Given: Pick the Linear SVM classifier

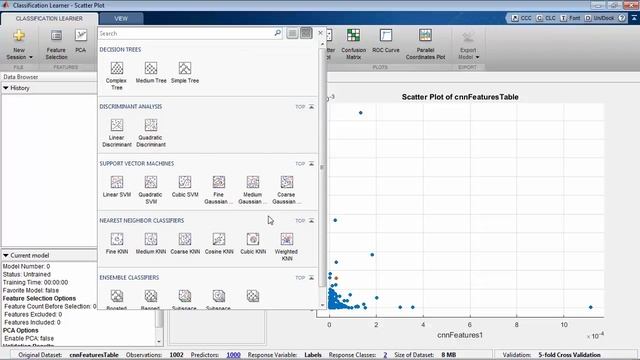Looking at the screenshot, I should pos(117,187).
